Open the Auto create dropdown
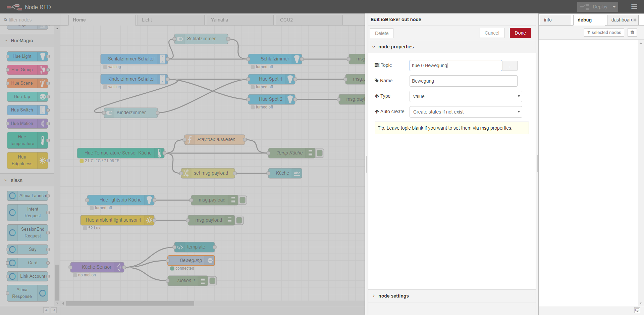 pos(466,112)
